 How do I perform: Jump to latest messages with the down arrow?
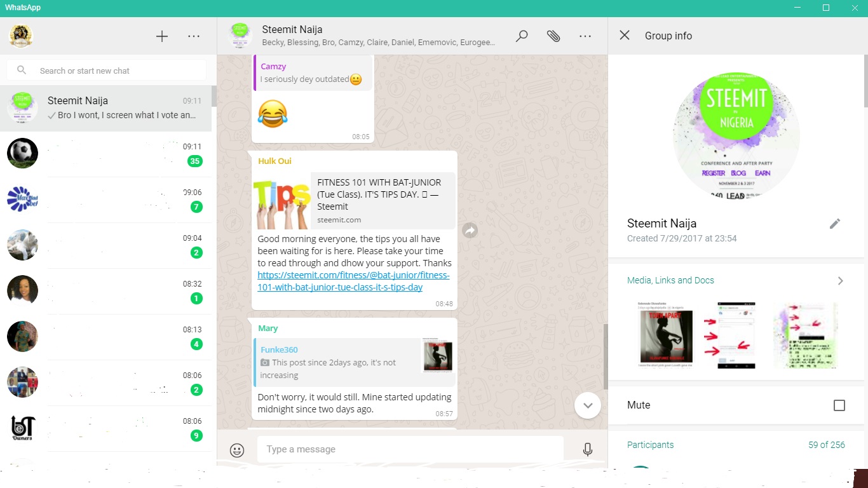pyautogui.click(x=588, y=405)
